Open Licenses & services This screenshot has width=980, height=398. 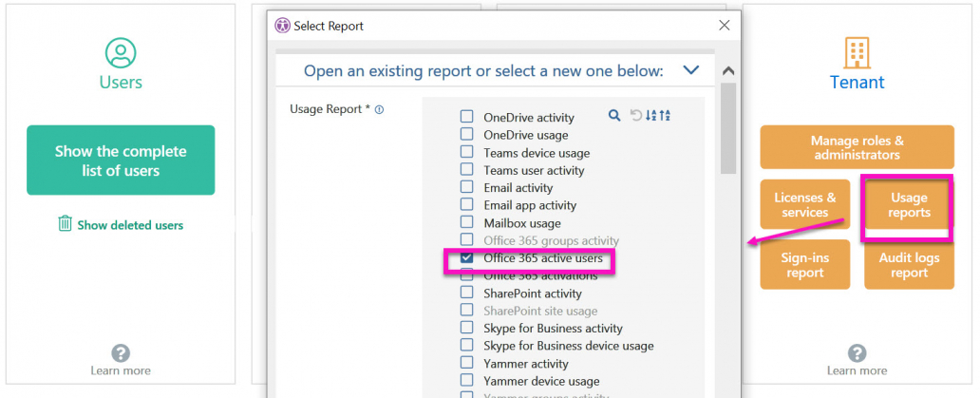(805, 205)
